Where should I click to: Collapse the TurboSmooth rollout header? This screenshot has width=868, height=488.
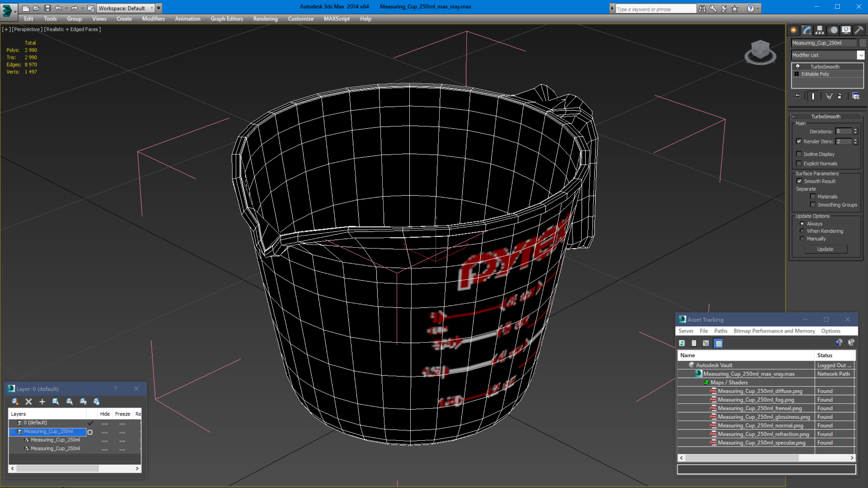826,116
